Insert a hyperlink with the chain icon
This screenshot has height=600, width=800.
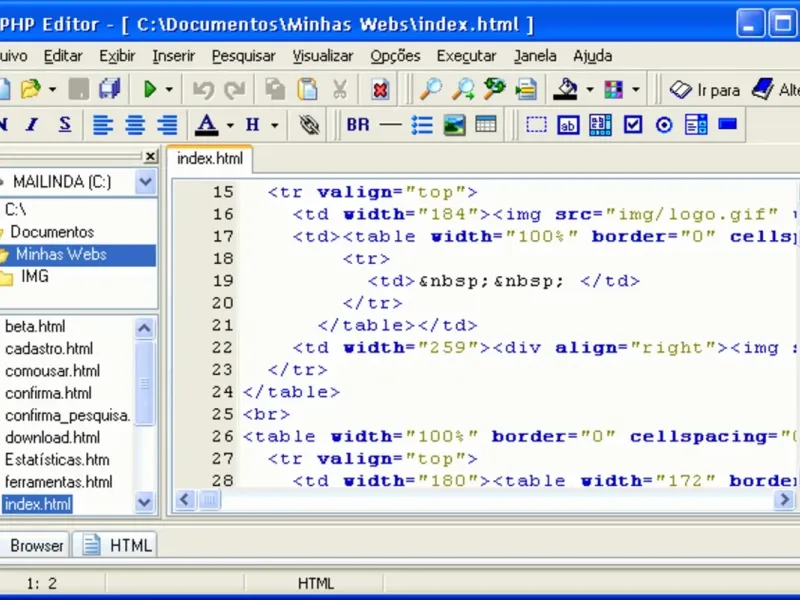tap(309, 125)
